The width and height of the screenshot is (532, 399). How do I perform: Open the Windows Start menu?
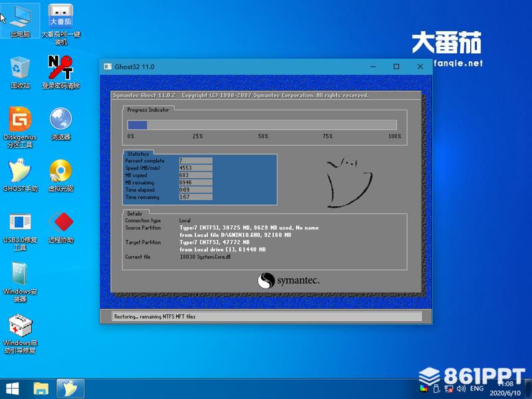12,389
